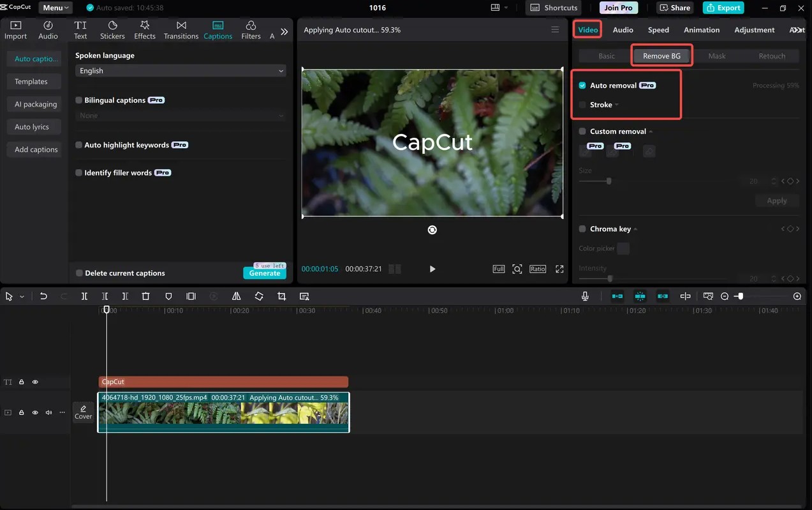Open the Effects panel

(145, 30)
